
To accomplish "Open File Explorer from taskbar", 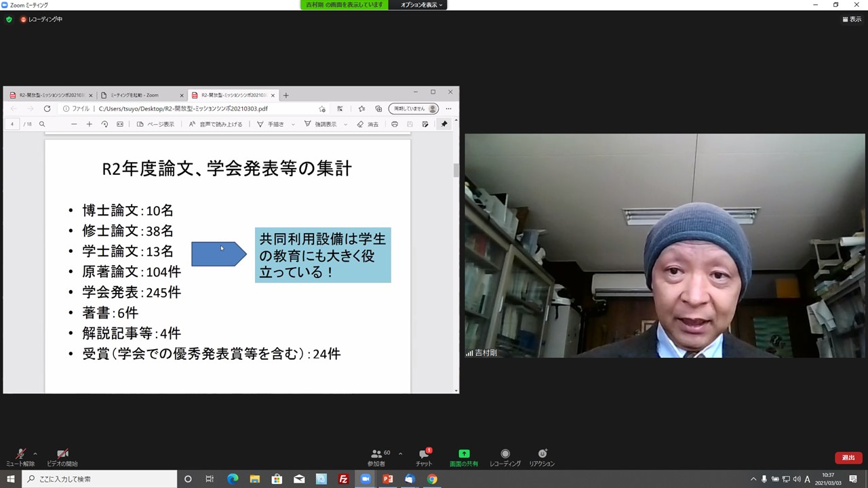I will (x=254, y=479).
